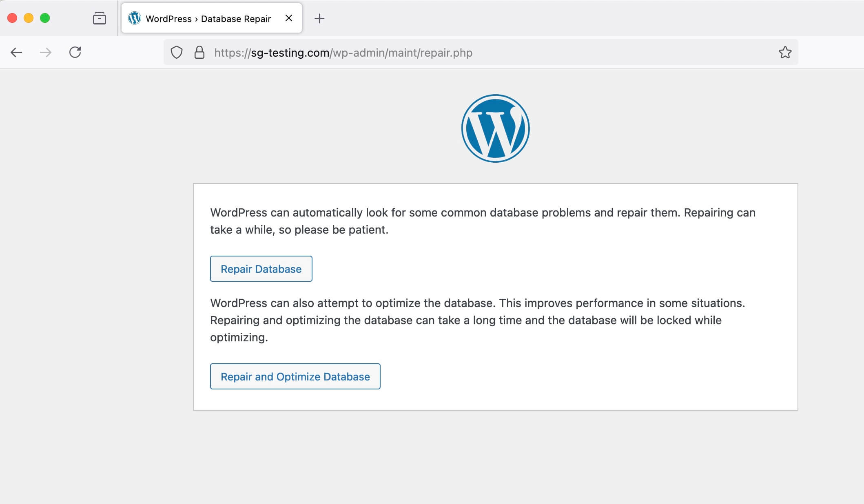Click Repair and Optimize Database button

[295, 376]
